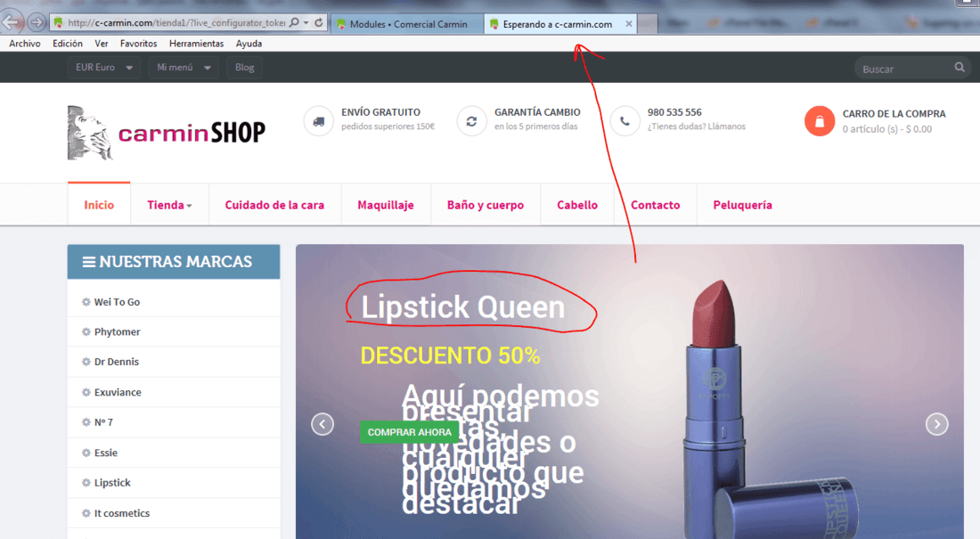Expand the Tienda navigation dropdown
The width and height of the screenshot is (980, 539).
click(169, 205)
